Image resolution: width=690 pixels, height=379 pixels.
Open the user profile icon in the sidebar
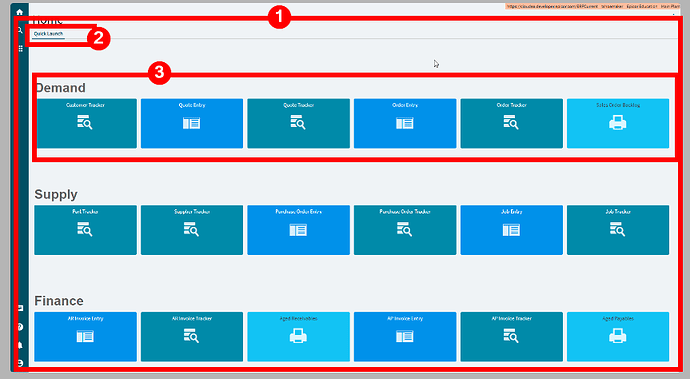click(20, 363)
